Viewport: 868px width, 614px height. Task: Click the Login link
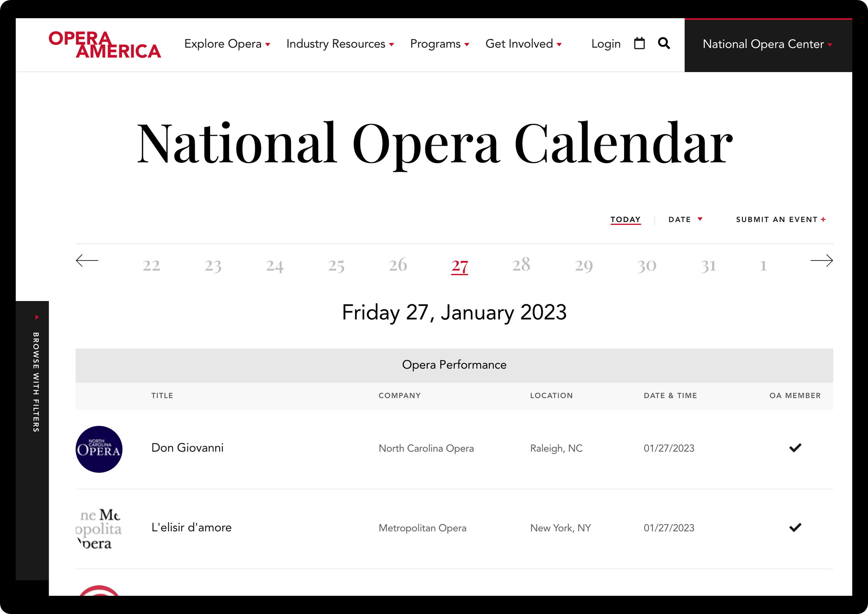(605, 44)
